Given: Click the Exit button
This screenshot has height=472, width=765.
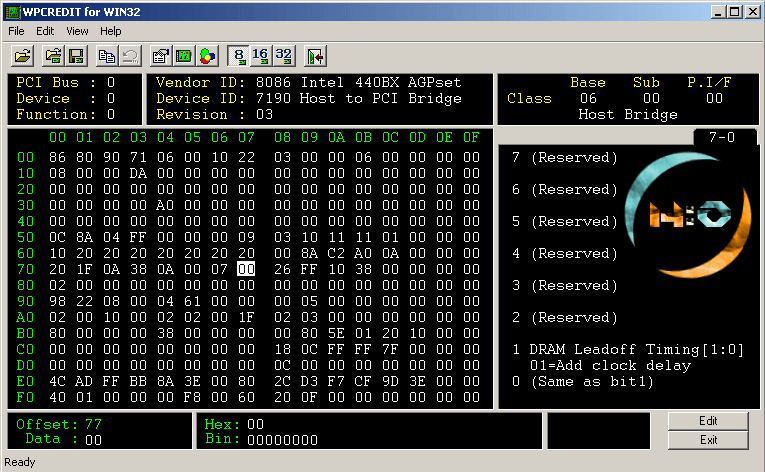Looking at the screenshot, I should (x=708, y=440).
